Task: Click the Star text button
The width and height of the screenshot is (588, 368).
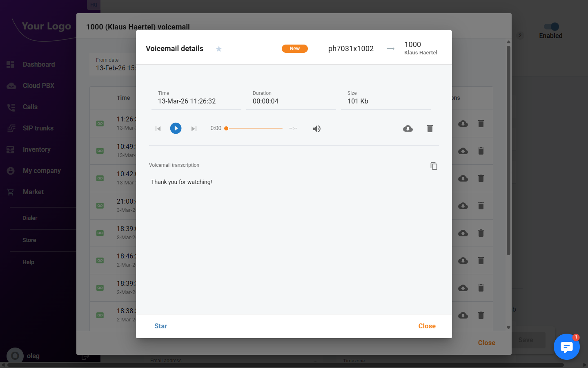Action: tap(160, 326)
